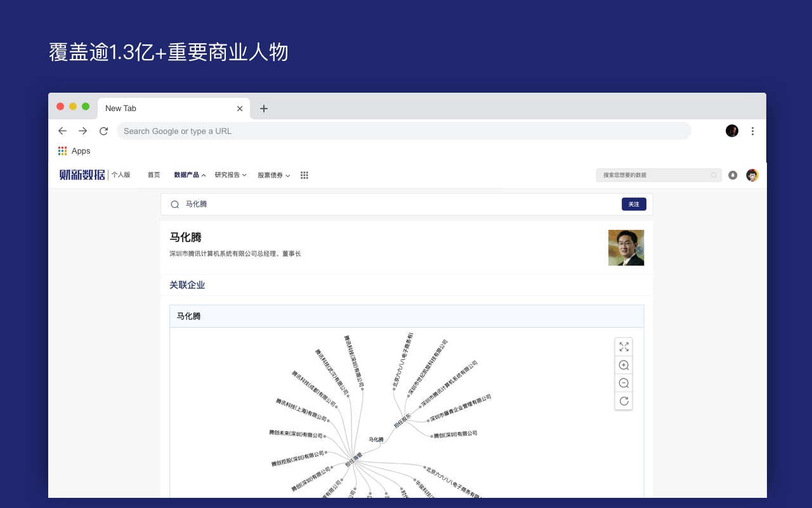812x508 pixels.
Task: Click the magnifier in the top search box
Action: pos(714,175)
